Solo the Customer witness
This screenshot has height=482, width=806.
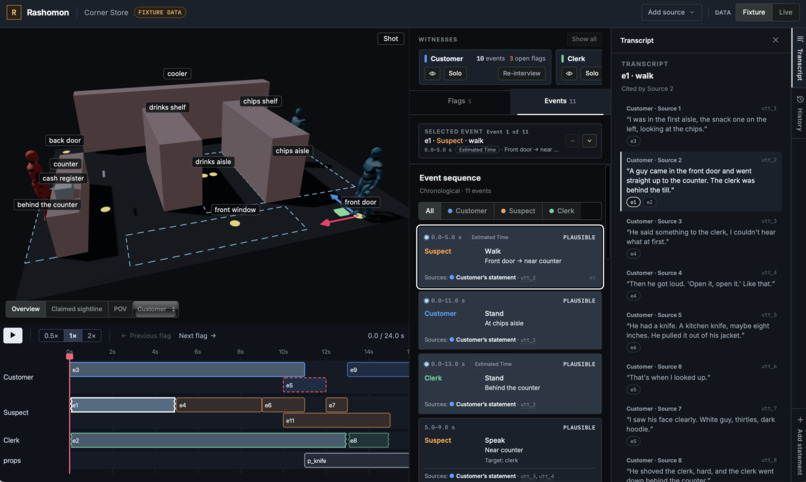[455, 73]
